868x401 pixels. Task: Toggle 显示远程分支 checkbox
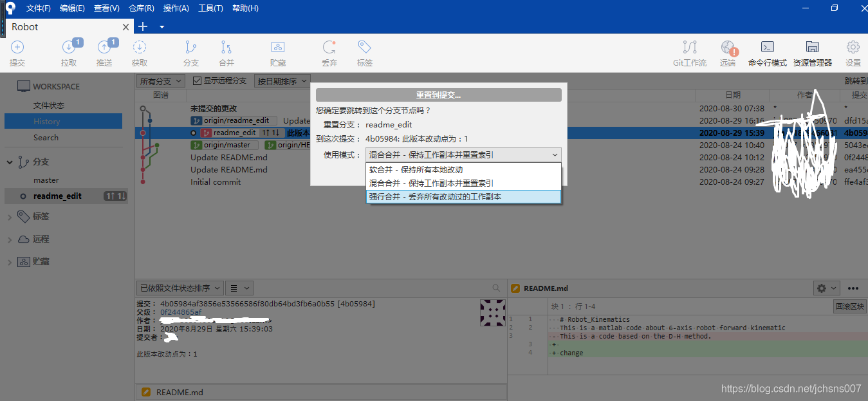(198, 81)
